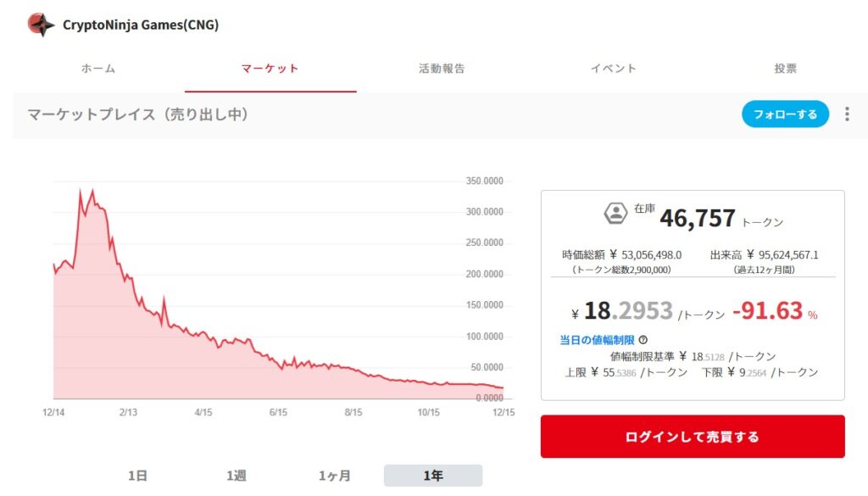Viewport: 868px width, 496px height.
Task: Select the 1日 chart range
Action: [137, 476]
